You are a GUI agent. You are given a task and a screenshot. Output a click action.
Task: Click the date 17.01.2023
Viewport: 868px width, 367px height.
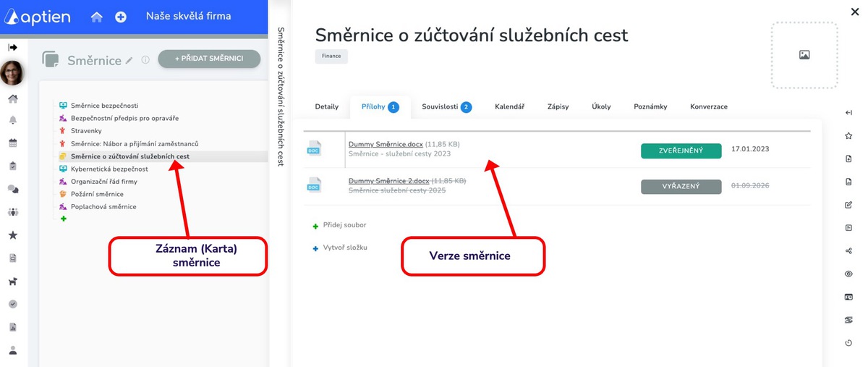(x=750, y=149)
